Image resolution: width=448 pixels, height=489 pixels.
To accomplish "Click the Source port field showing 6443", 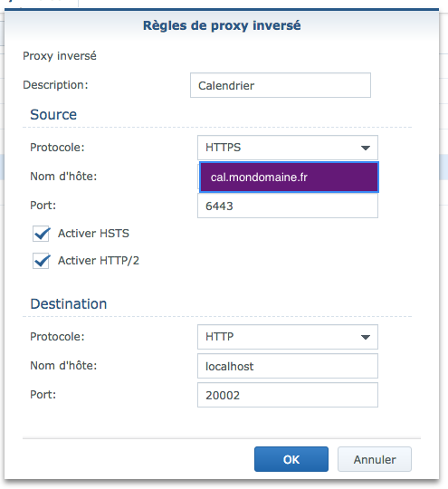I will [x=288, y=206].
